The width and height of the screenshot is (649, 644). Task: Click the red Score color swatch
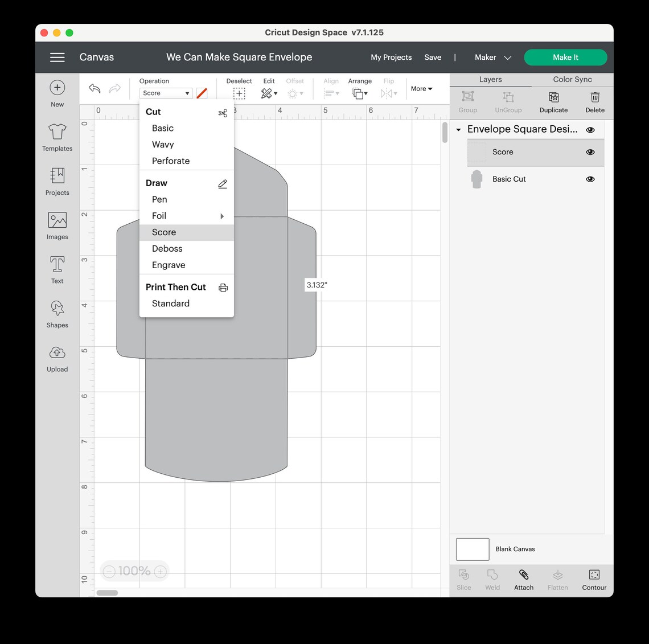coord(202,93)
